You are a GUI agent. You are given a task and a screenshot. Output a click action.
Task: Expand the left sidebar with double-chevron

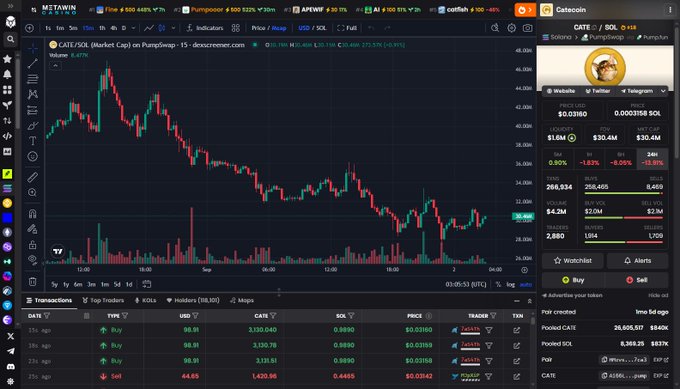point(10,6)
